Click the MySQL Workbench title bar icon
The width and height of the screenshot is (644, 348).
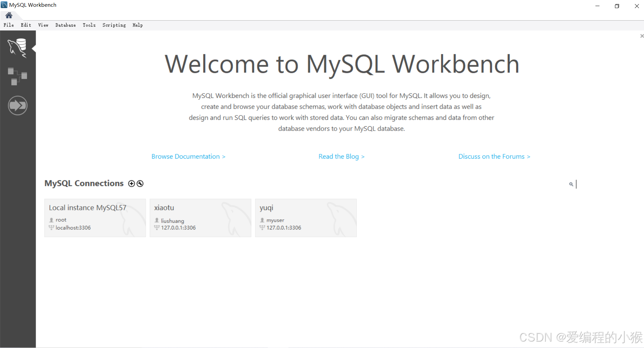pyautogui.click(x=4, y=5)
